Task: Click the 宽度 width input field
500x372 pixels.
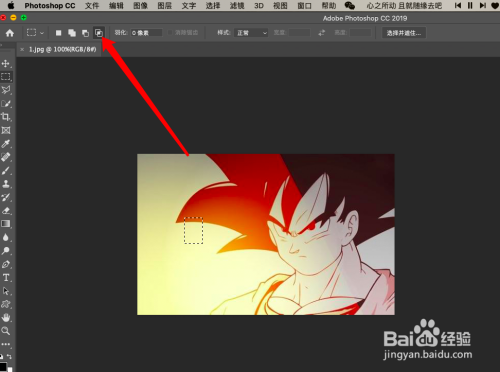Action: point(299,33)
